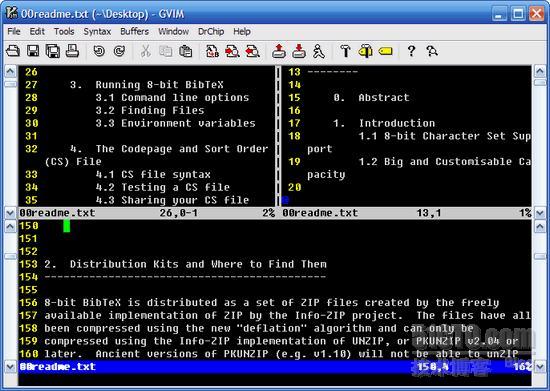550x391 pixels.
Task: Open the Edit menu
Action: point(37,32)
